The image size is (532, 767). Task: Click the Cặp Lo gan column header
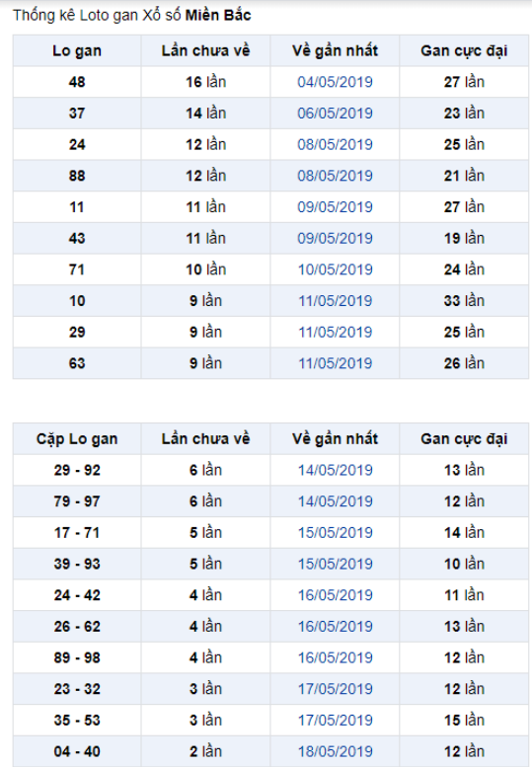pyautogui.click(x=77, y=439)
